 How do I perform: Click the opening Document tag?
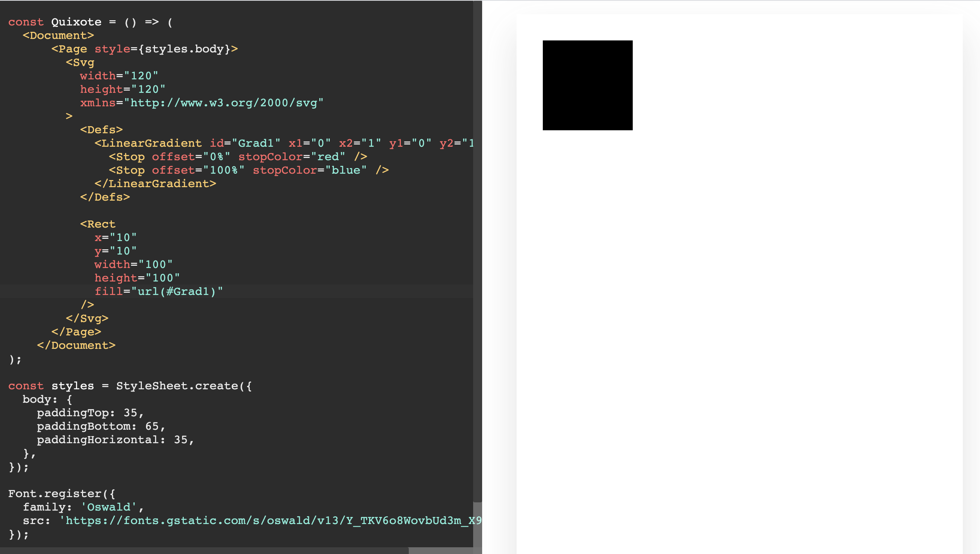(58, 35)
